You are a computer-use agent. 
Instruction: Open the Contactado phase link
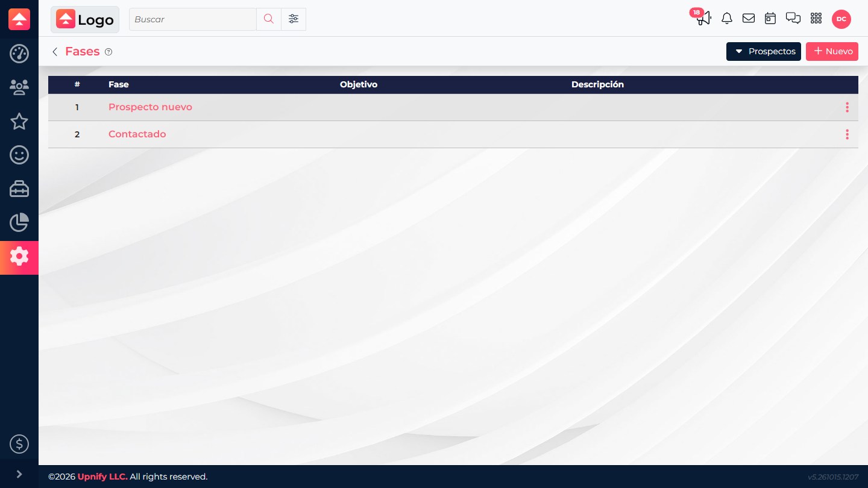[x=137, y=134]
